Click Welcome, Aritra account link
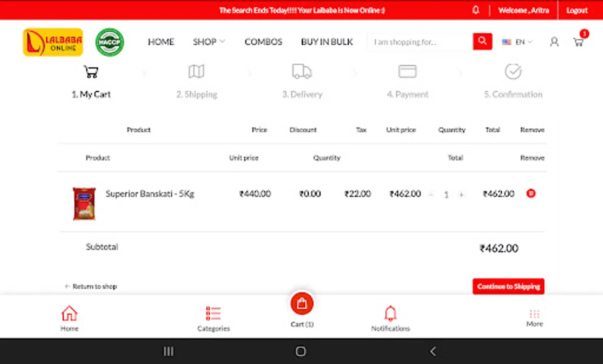The width and height of the screenshot is (603, 364). point(523,11)
